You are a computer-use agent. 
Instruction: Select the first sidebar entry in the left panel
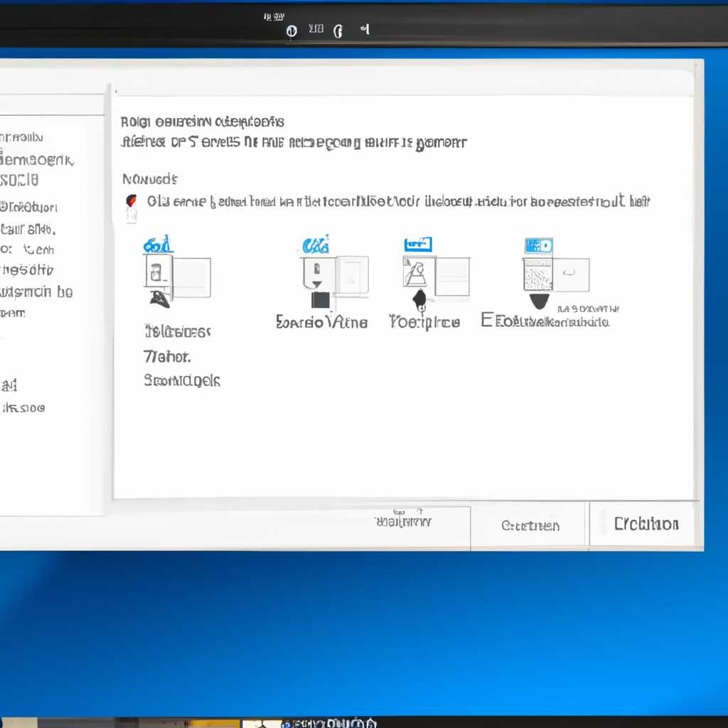(22, 137)
